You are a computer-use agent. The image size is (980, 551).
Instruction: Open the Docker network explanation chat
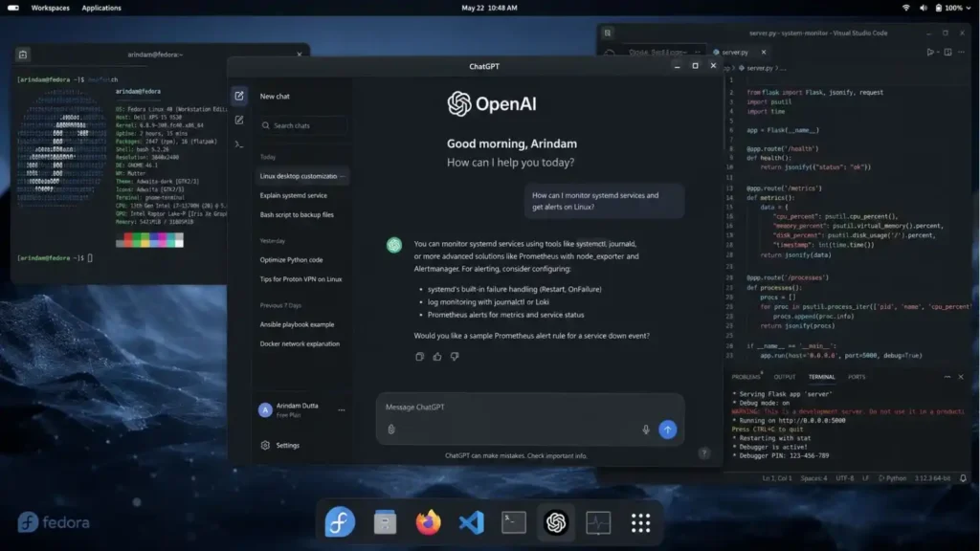[x=300, y=344]
